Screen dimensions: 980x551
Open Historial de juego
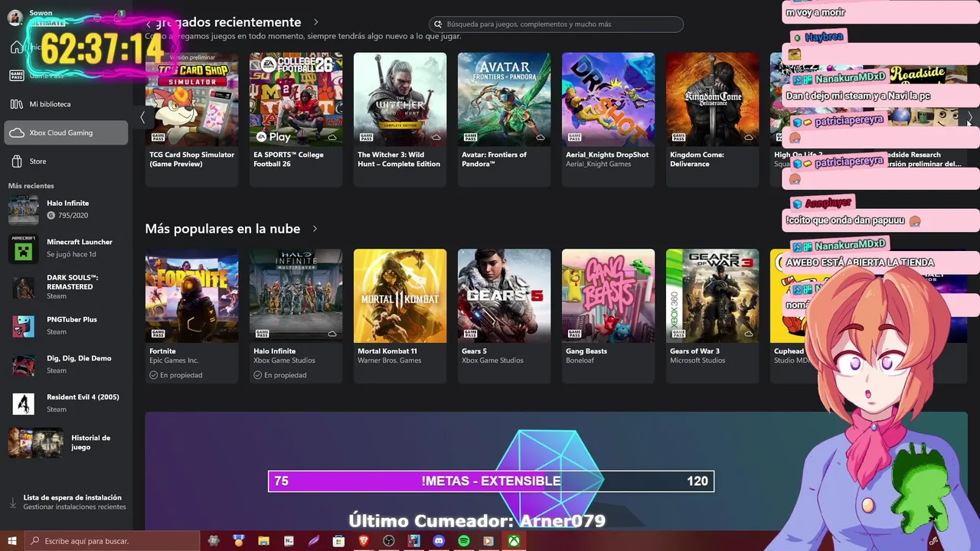coord(66,442)
